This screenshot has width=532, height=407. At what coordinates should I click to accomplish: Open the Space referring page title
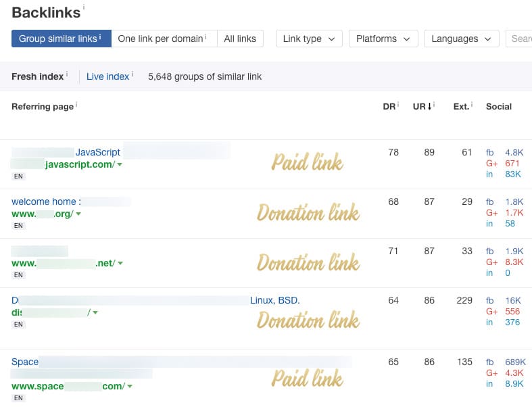[x=25, y=362]
